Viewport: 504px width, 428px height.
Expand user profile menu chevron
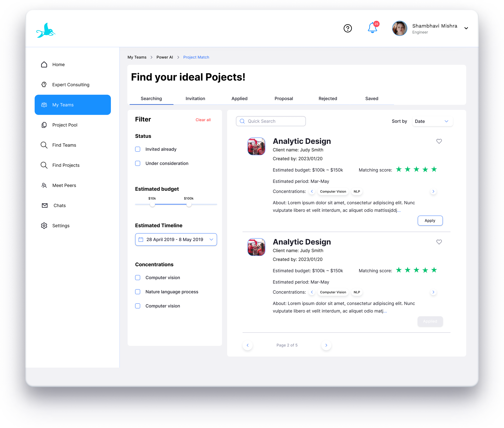[x=466, y=28]
